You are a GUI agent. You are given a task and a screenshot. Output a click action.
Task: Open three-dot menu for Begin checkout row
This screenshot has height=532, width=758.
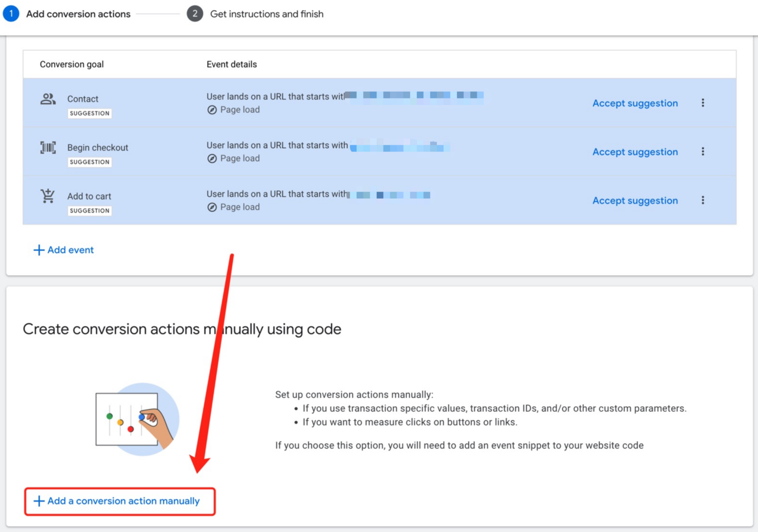[x=703, y=151]
